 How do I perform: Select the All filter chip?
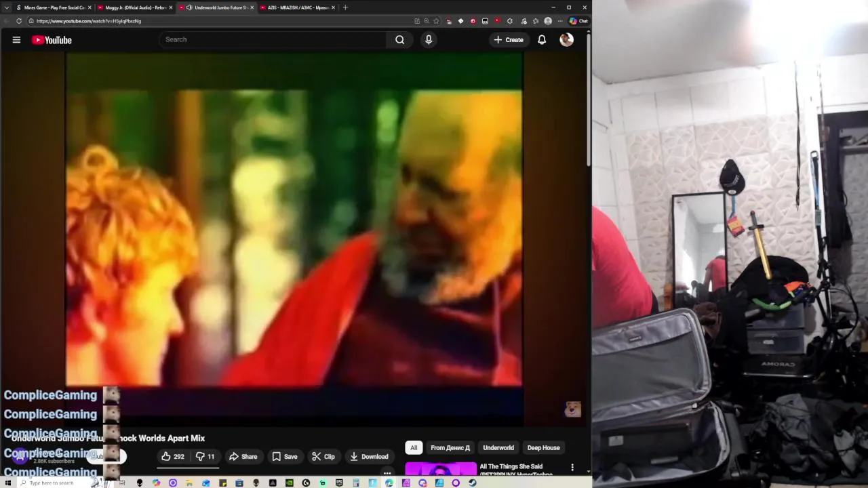414,447
